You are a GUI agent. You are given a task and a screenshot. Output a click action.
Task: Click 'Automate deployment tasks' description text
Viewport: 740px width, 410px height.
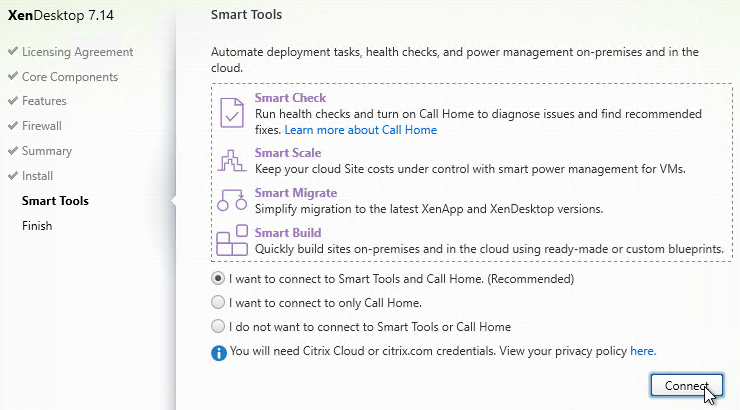pyautogui.click(x=454, y=60)
